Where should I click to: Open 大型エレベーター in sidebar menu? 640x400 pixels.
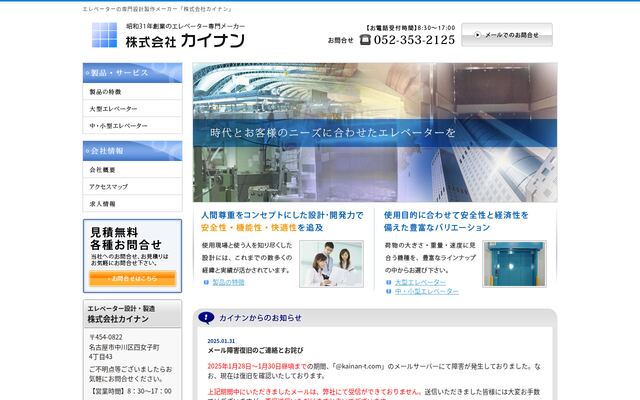coord(133,109)
